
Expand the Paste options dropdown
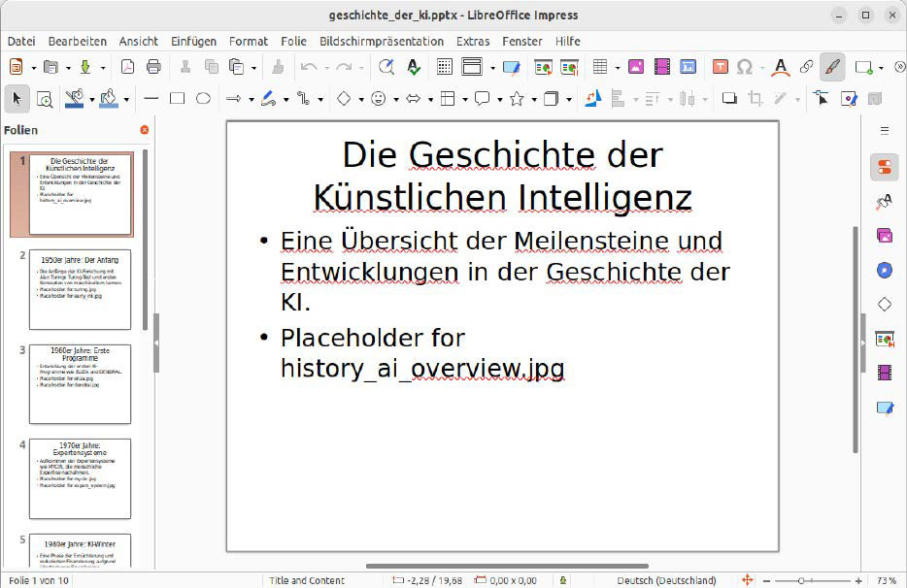pyautogui.click(x=253, y=68)
